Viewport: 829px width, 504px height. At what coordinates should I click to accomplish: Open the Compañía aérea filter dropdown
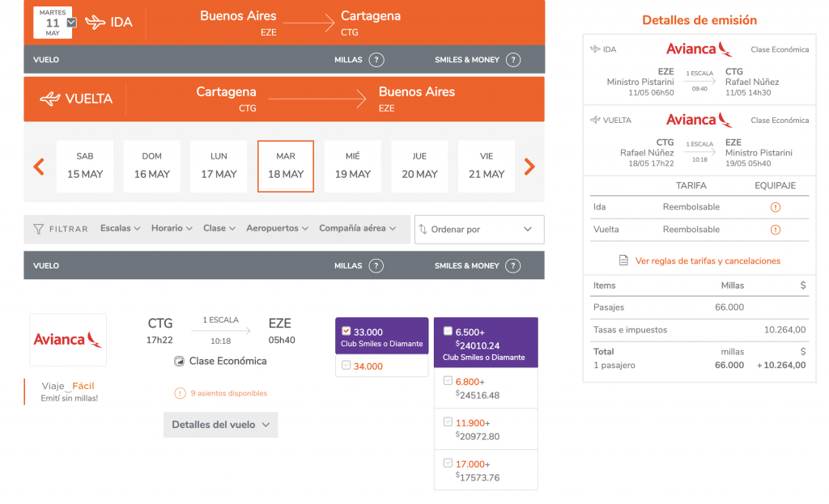[x=357, y=228]
